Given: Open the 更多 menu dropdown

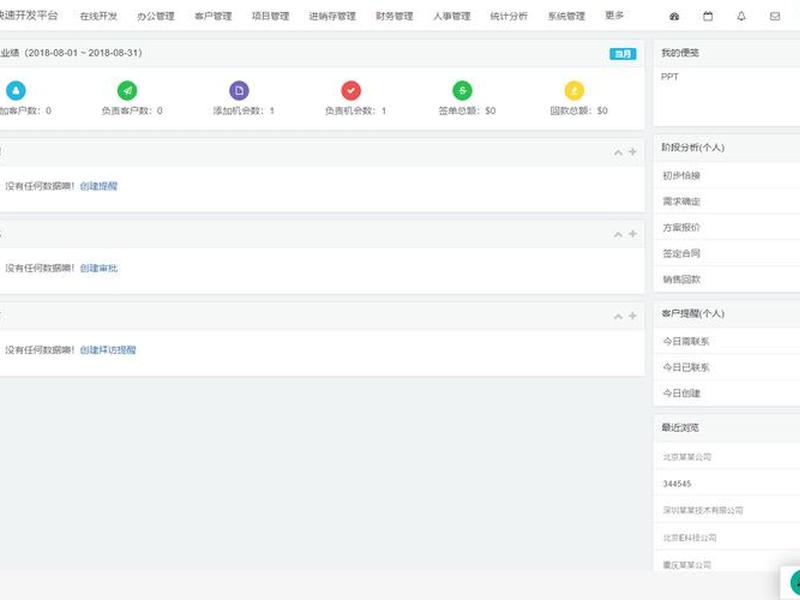Looking at the screenshot, I should 614,16.
